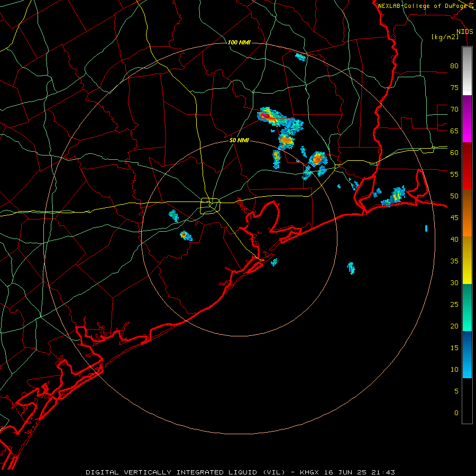Click the [kg/m2] units label
Image resolution: width=476 pixels, height=476 pixels.
pos(445,38)
